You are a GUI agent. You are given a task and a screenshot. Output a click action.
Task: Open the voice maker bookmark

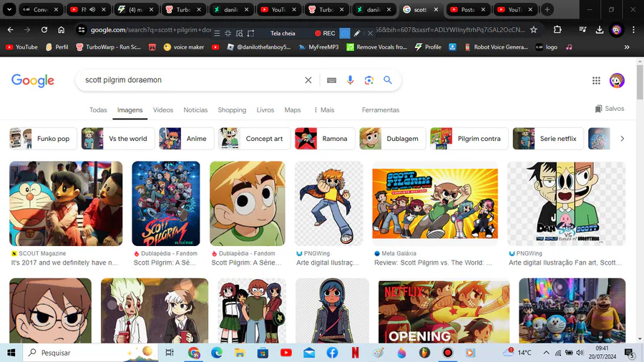pyautogui.click(x=184, y=47)
